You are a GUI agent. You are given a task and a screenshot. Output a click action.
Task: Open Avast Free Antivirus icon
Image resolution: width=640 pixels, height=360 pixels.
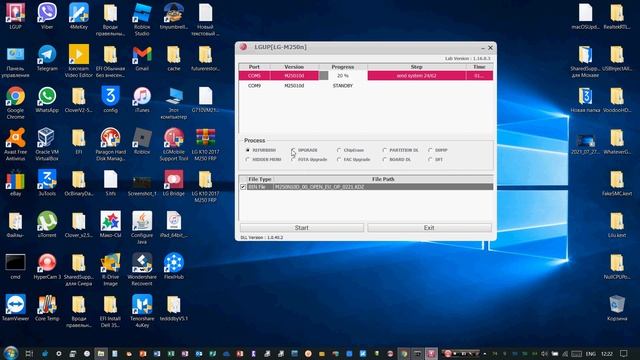click(15, 144)
